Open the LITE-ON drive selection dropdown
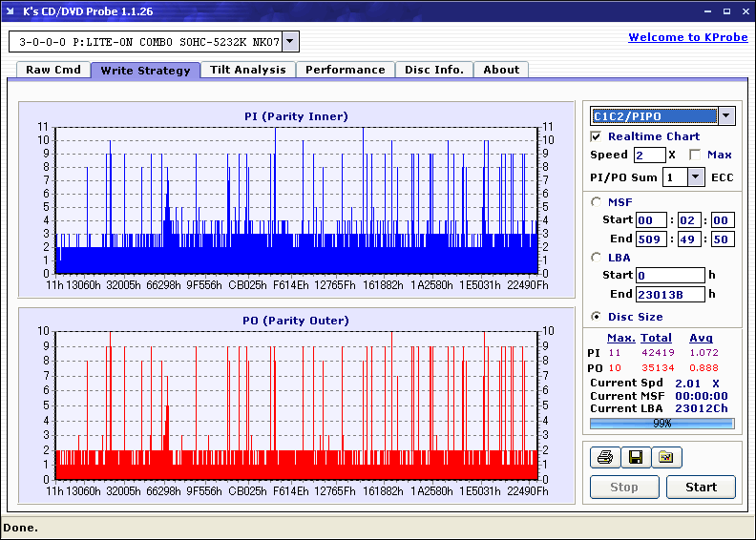 pos(290,41)
